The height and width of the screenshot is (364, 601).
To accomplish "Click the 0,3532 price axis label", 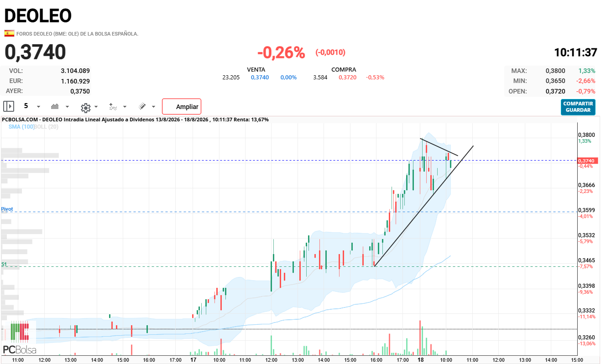I will click(x=586, y=235).
